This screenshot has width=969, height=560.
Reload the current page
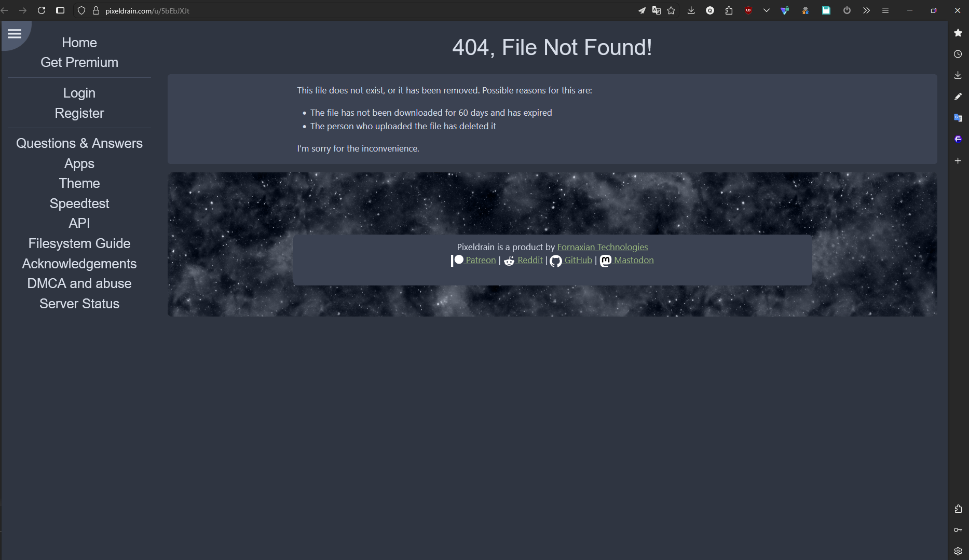click(x=42, y=10)
